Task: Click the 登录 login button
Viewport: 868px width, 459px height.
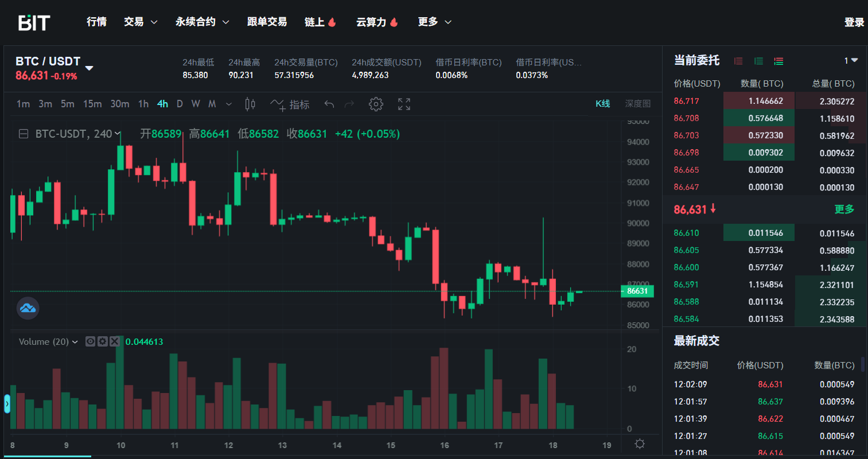Action: click(854, 22)
